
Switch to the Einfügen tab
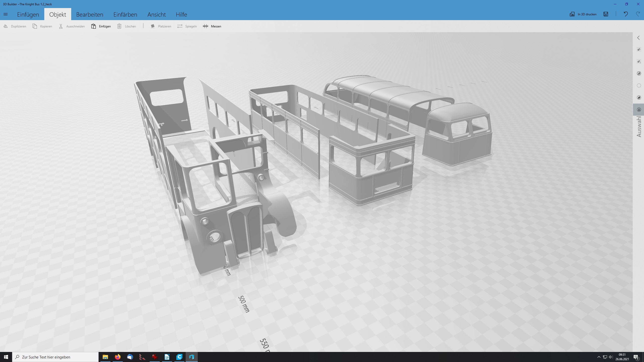click(28, 14)
